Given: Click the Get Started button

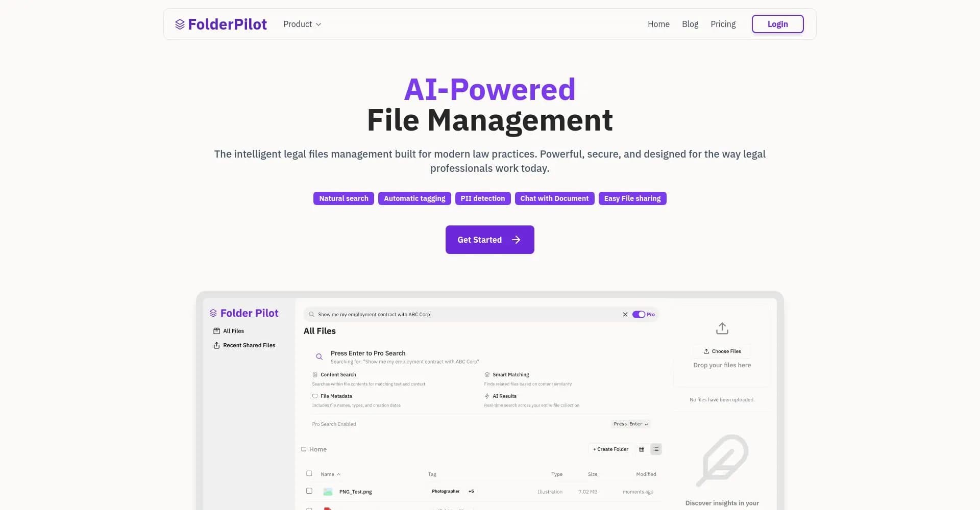Looking at the screenshot, I should click(489, 239).
